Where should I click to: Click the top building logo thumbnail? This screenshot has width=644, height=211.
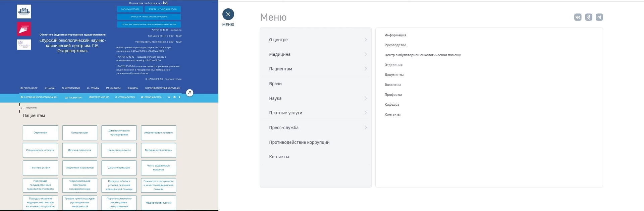24,11
